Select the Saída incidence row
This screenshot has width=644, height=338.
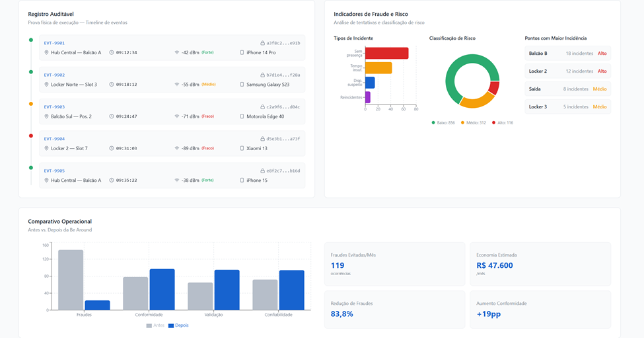click(567, 89)
